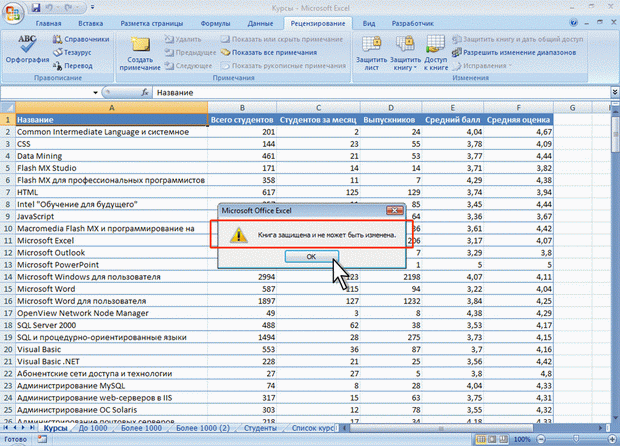This screenshot has height=446, width=620.
Task: Click in the formula bar field
Action: 382,93
